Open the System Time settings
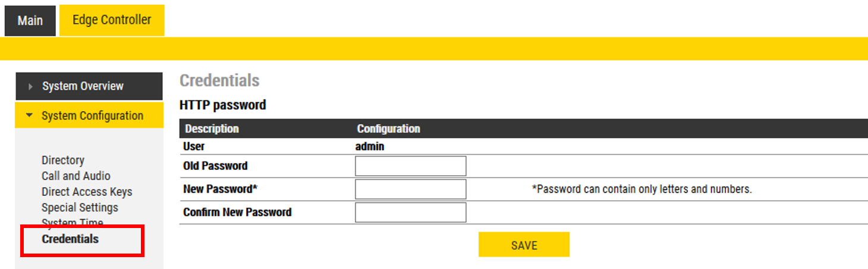The height and width of the screenshot is (269, 868). [73, 223]
